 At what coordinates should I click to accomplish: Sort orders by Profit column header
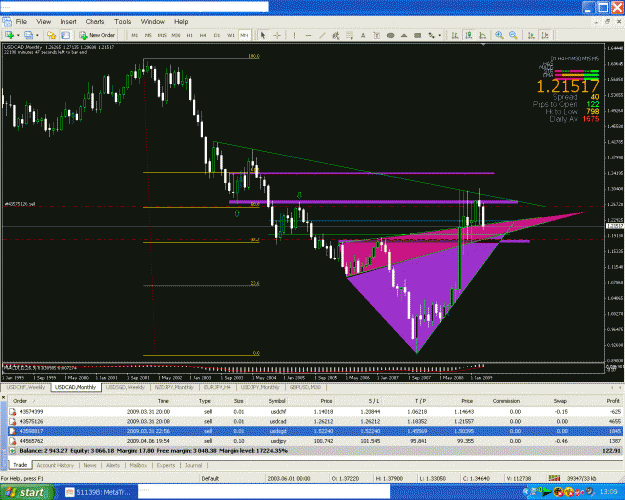(613, 401)
